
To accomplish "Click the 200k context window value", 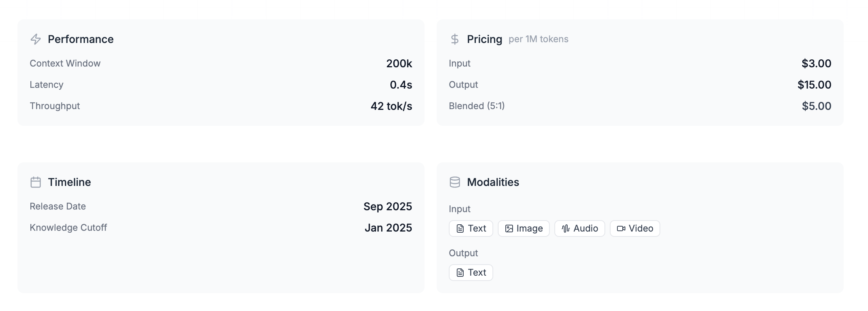I will (x=399, y=63).
